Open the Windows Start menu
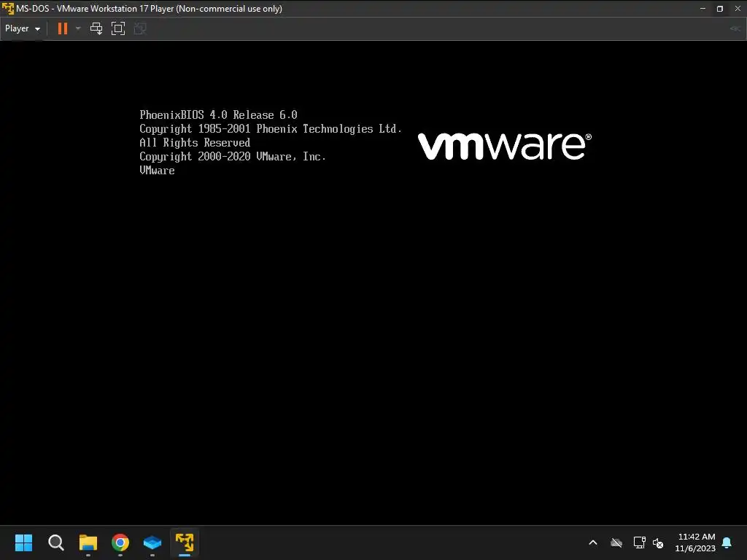 (x=24, y=542)
